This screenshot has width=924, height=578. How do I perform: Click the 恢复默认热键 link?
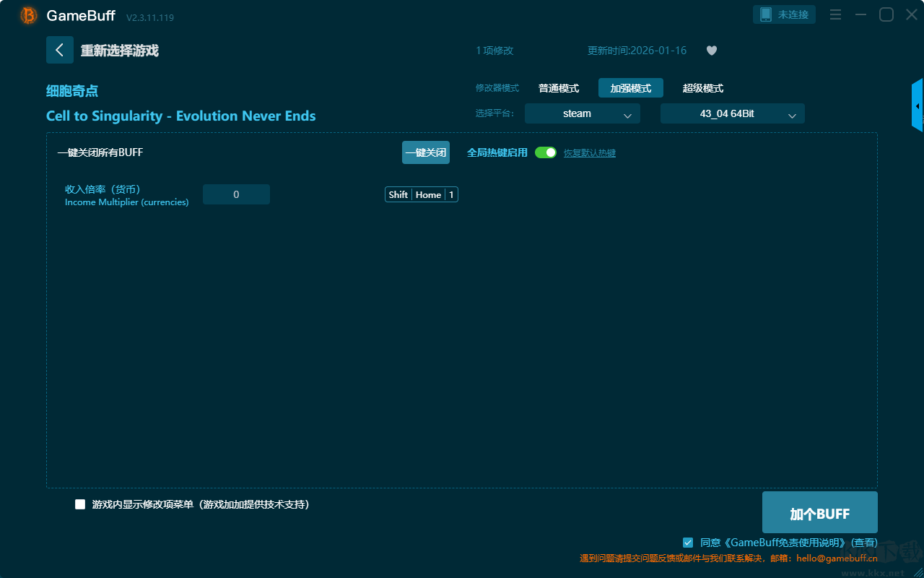[x=589, y=153]
